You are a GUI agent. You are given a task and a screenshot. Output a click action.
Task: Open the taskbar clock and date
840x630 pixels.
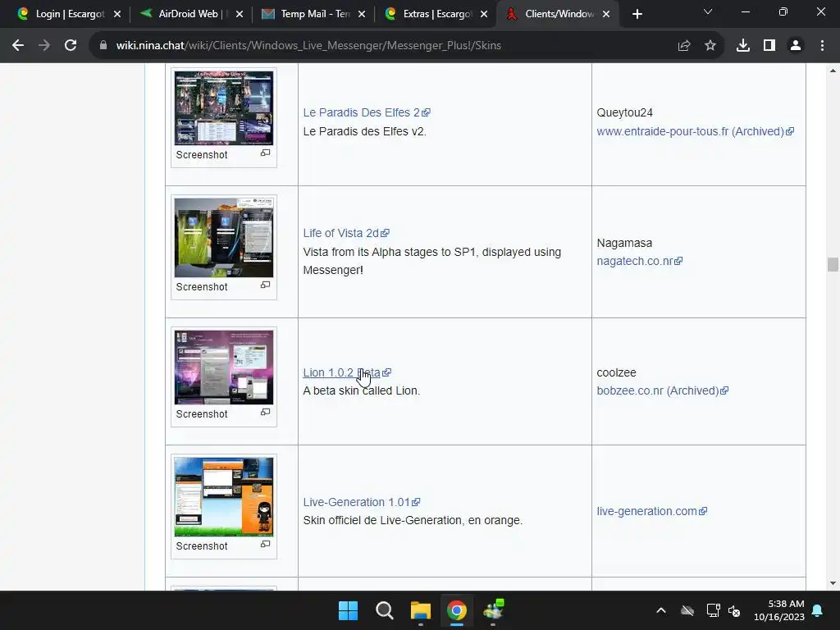[x=779, y=610]
